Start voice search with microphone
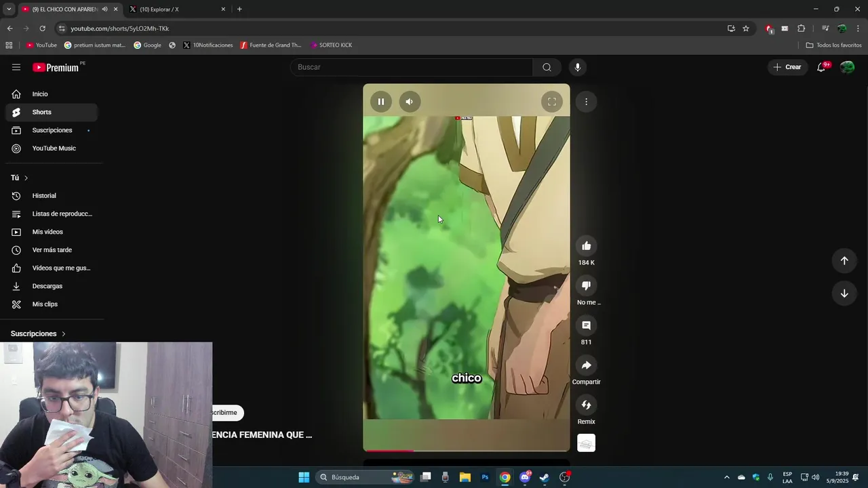This screenshot has height=488, width=868. coord(578,67)
